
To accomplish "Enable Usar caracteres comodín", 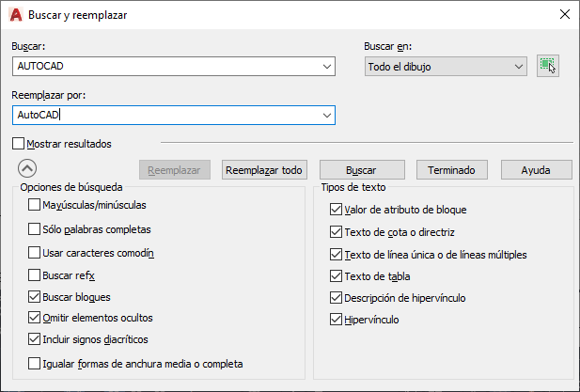I will 35,252.
